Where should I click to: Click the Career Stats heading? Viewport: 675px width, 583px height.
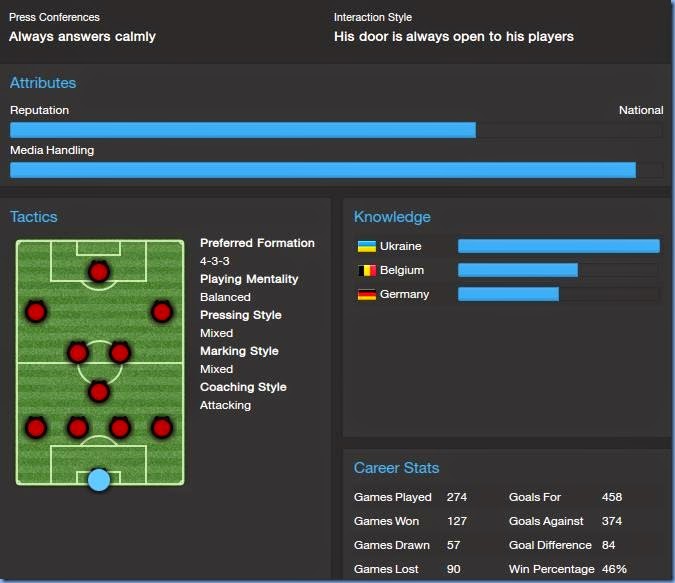tap(396, 468)
